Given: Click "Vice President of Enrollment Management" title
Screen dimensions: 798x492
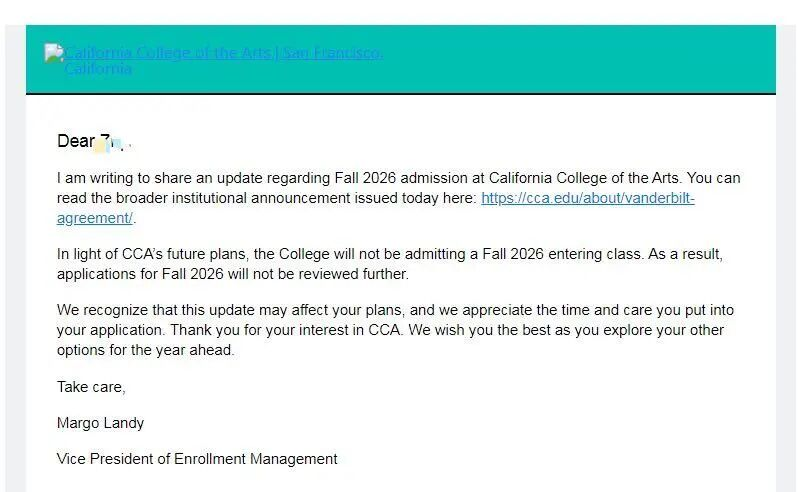Looking at the screenshot, I should (x=197, y=458).
